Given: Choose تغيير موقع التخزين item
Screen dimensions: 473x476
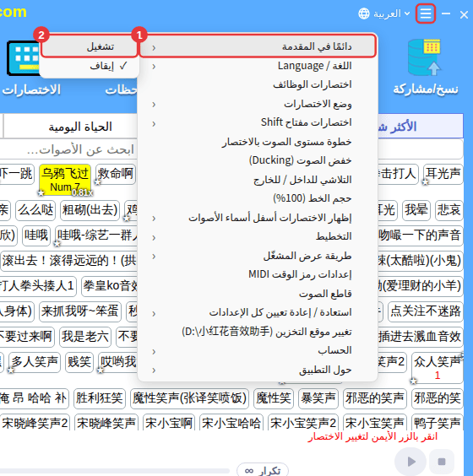Looking at the screenshot, I should coord(258,332).
